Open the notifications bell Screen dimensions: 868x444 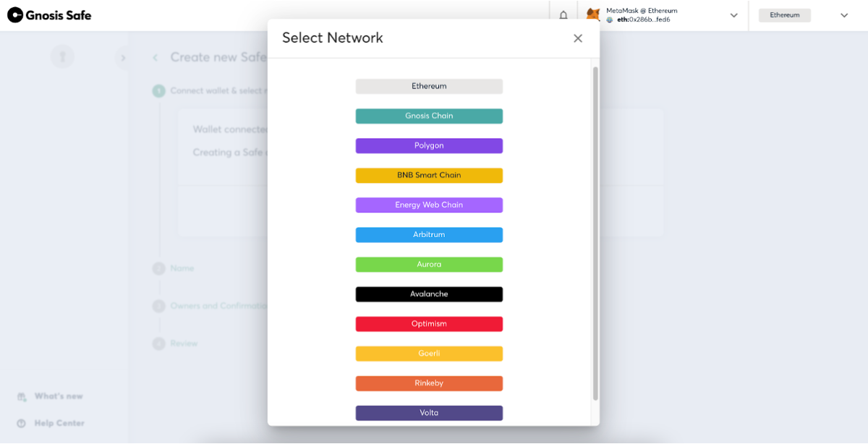click(x=563, y=15)
